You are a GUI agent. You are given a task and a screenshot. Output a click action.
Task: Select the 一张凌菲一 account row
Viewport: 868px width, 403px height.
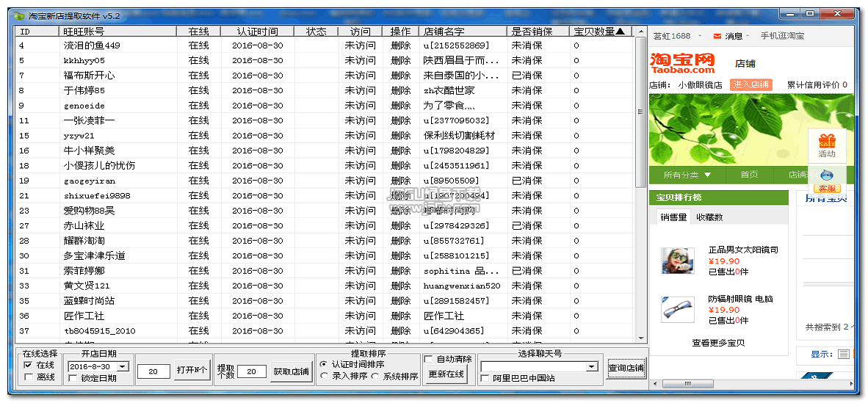[x=325, y=120]
